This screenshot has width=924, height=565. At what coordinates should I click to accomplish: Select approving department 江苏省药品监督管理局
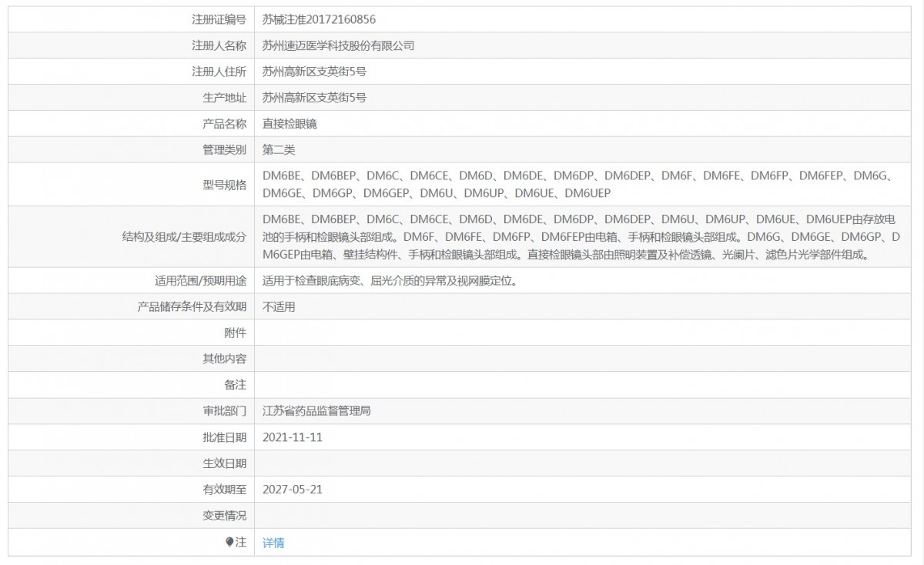coord(317,411)
